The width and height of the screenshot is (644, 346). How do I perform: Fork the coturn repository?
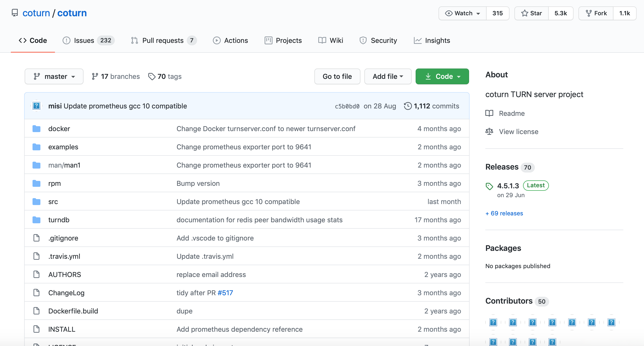(x=596, y=13)
